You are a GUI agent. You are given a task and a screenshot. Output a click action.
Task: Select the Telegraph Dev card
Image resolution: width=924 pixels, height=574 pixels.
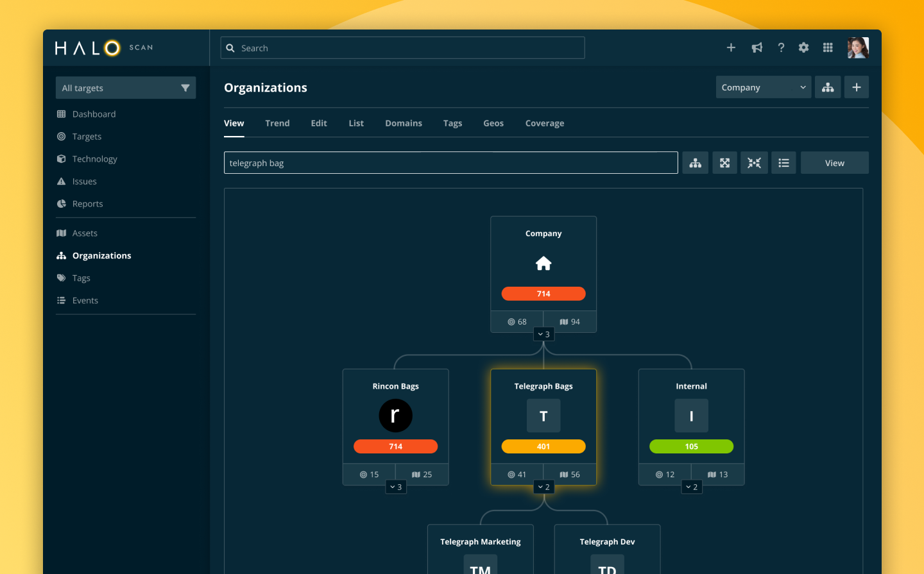608,550
